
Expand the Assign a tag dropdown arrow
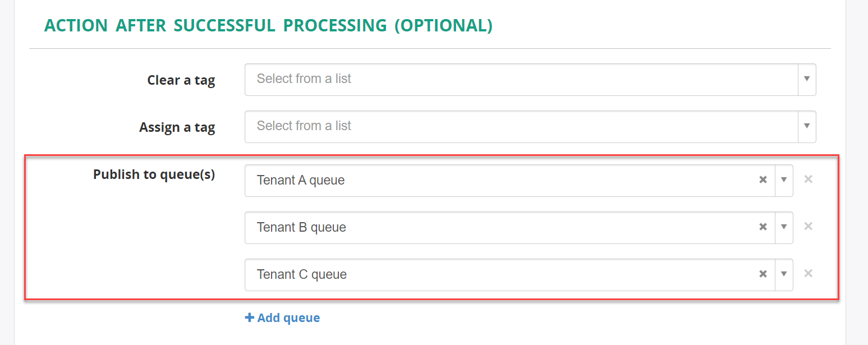click(x=807, y=126)
